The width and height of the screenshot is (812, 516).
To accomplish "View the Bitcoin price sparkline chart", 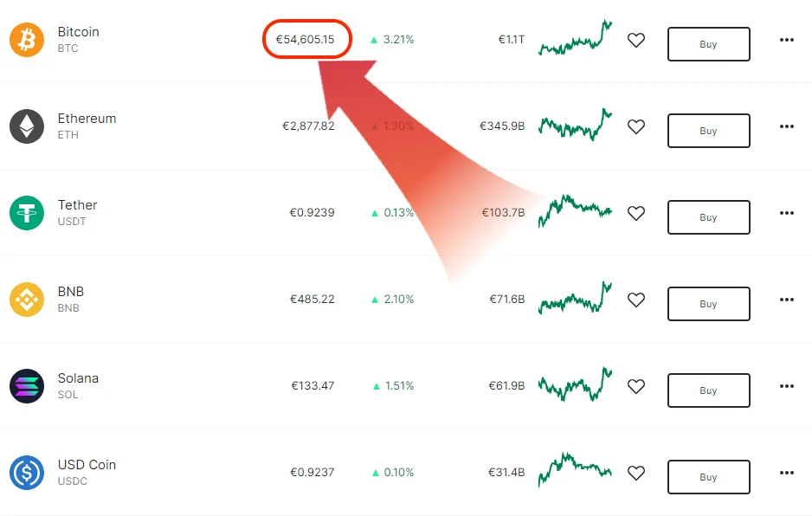I will click(x=575, y=38).
